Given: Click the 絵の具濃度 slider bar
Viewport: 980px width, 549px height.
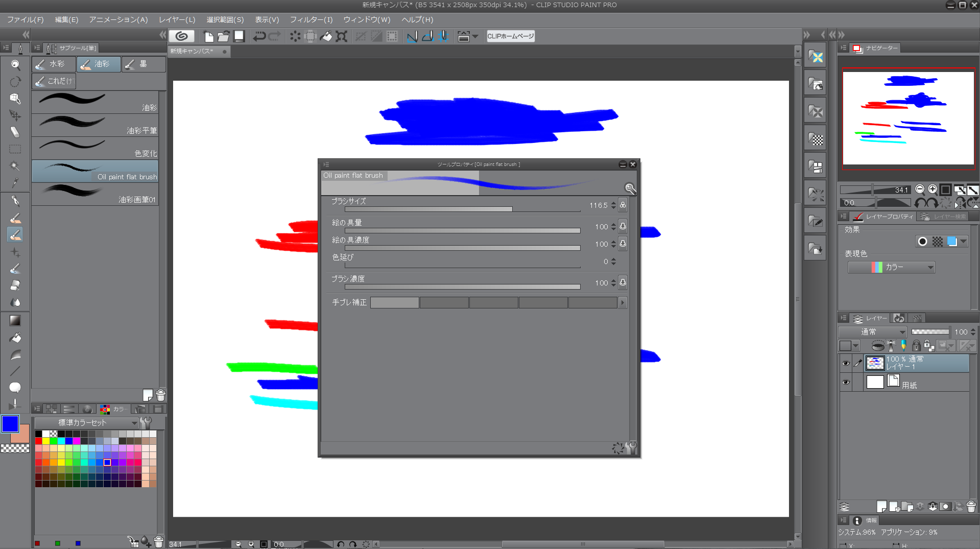Looking at the screenshot, I should coord(463,248).
